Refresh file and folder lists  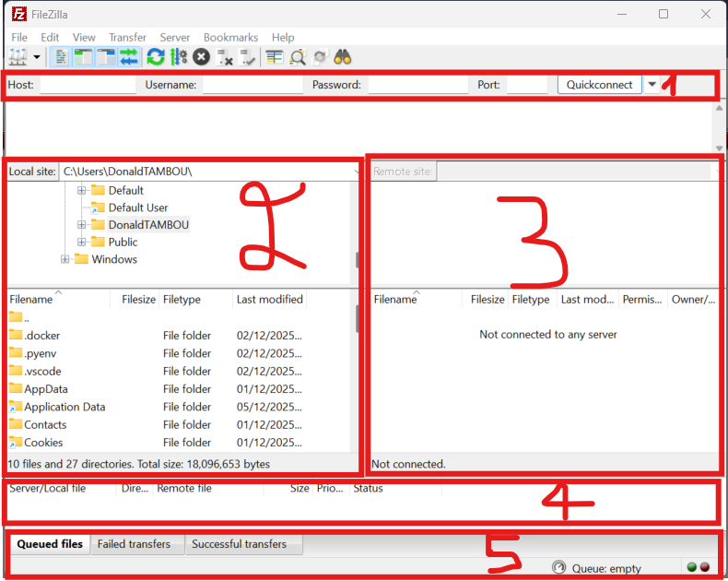click(x=156, y=57)
